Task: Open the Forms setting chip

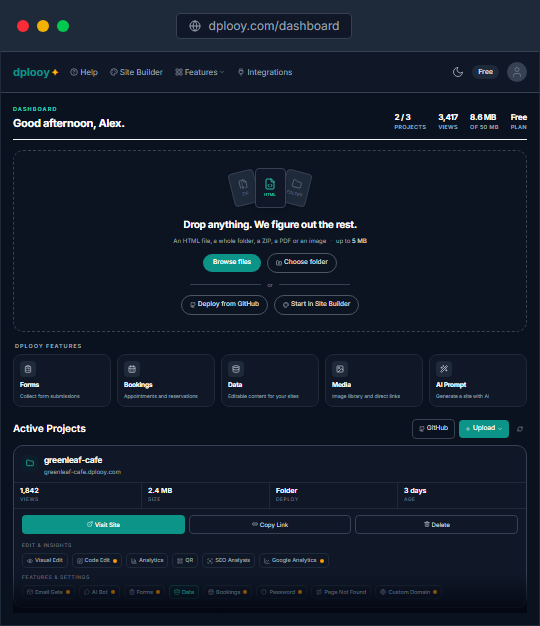Action: click(x=144, y=592)
